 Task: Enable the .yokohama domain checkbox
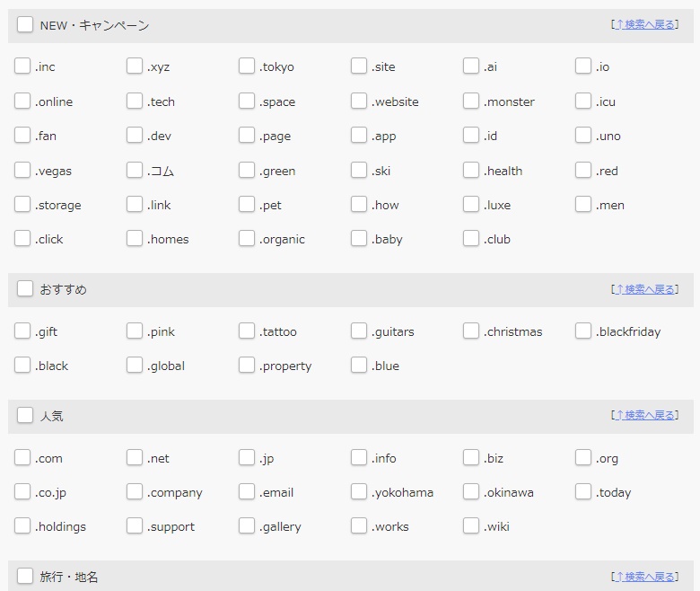click(359, 492)
